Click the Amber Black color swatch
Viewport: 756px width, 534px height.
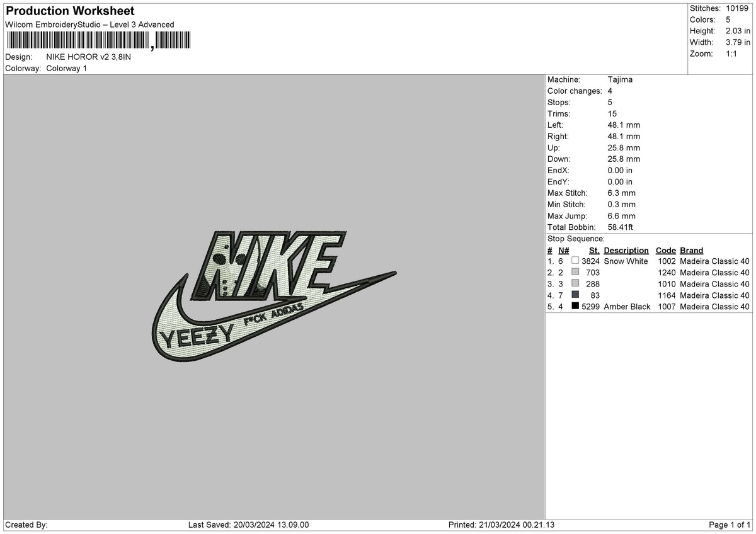click(x=575, y=306)
